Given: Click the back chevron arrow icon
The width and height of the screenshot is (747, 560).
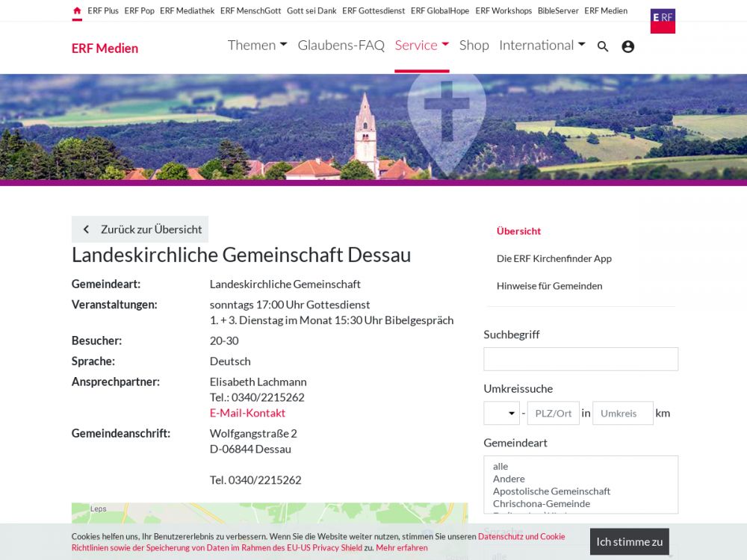Looking at the screenshot, I should pyautogui.click(x=86, y=229).
